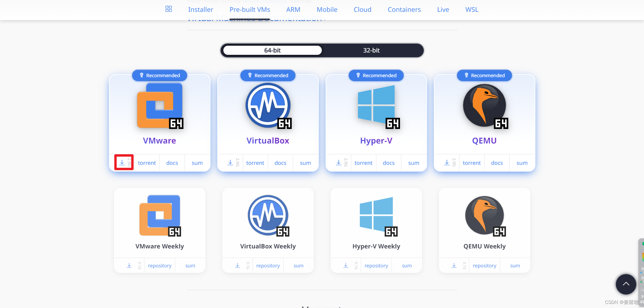644x308 pixels.
Task: Select the 64-bit architecture option
Action: (272, 50)
